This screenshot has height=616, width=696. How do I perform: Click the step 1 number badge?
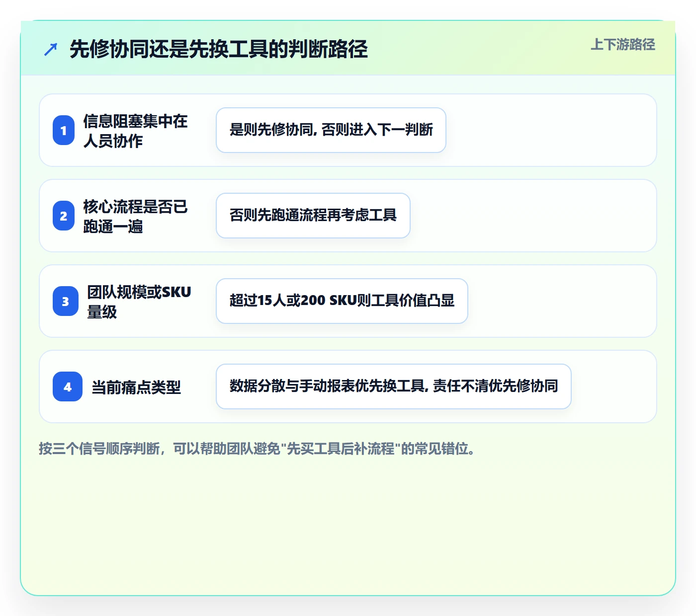(64, 130)
